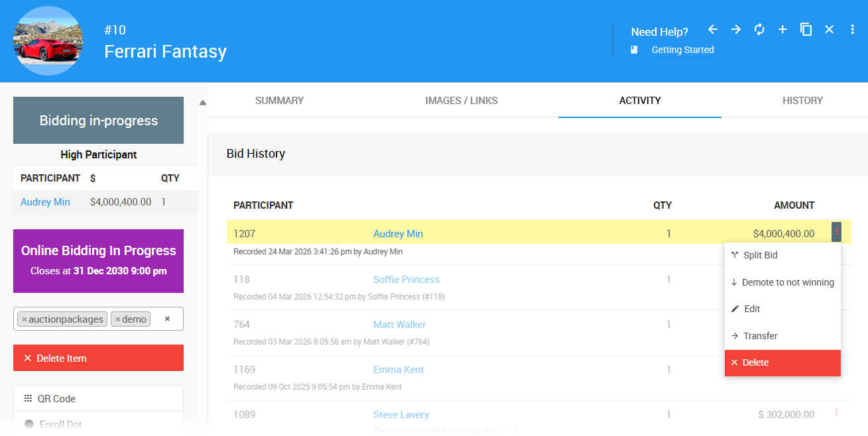Open Steve Lavery bid row options menu
This screenshot has width=868, height=436.
click(836, 413)
